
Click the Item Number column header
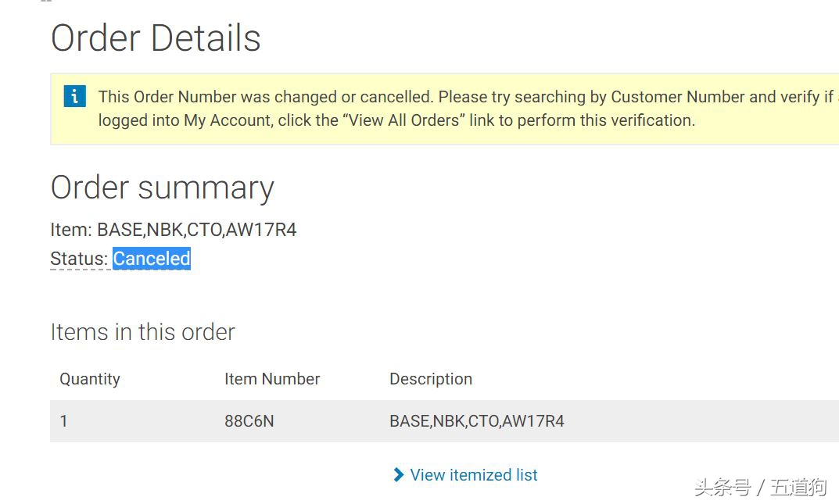coord(272,379)
